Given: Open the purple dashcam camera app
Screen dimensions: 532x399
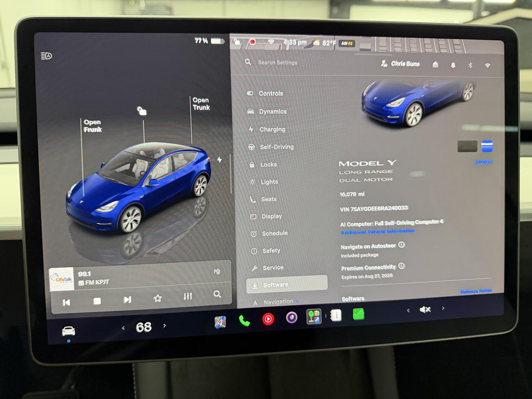Looking at the screenshot, I should [292, 318].
